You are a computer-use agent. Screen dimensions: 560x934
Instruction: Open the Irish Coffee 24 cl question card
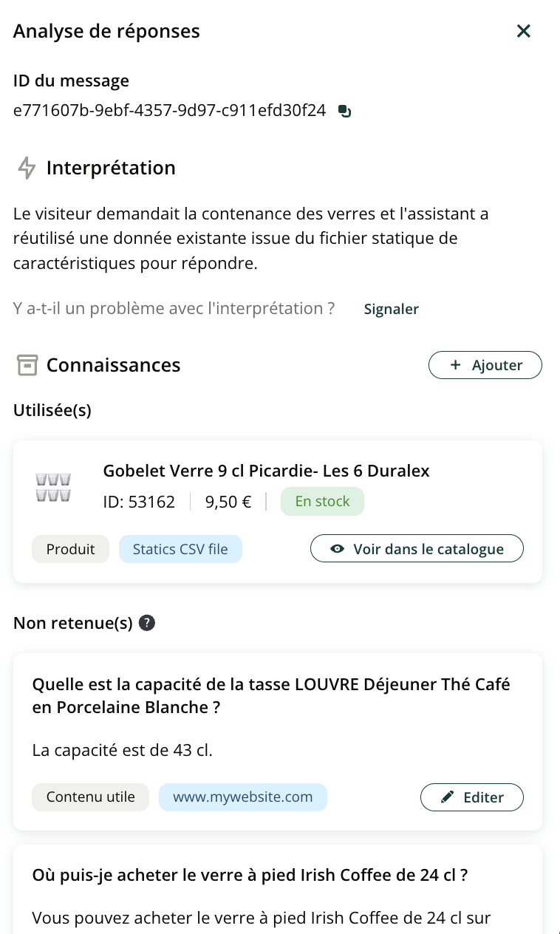(x=278, y=890)
